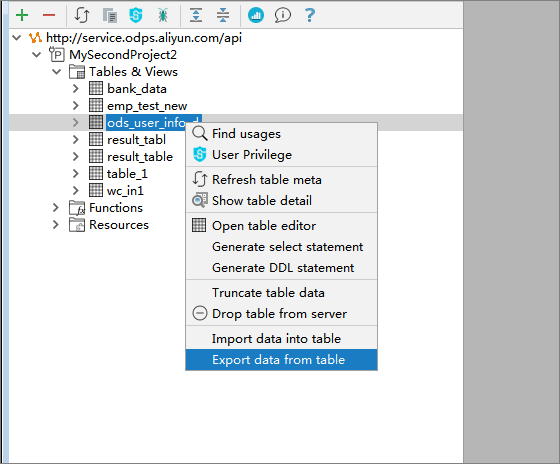Select the Tables & Views label
This screenshot has height=464, width=560.
pos(133,71)
